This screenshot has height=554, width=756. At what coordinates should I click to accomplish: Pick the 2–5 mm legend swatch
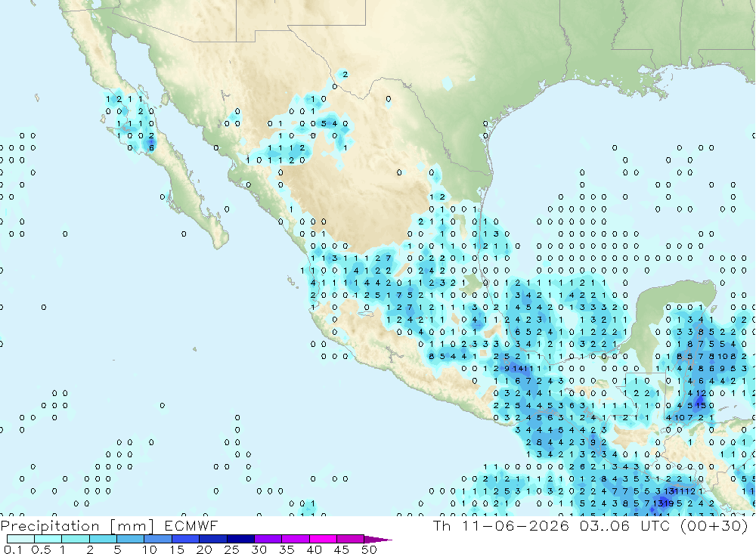coord(103,539)
